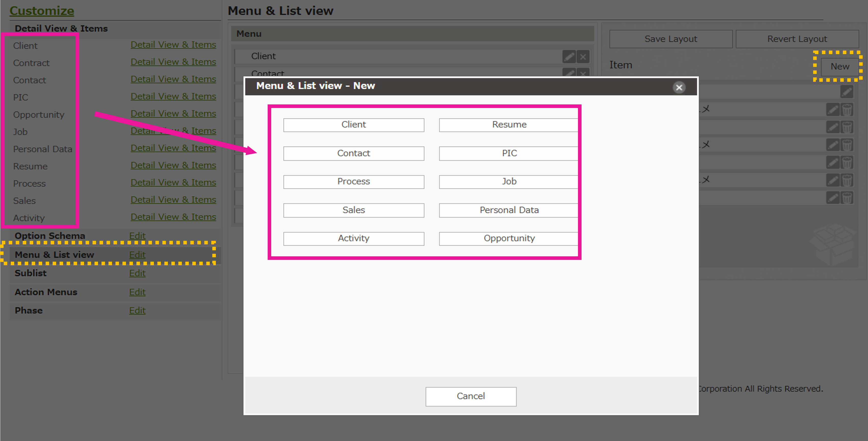Click the Client label in the sidebar list
The width and height of the screenshot is (868, 441).
point(25,46)
